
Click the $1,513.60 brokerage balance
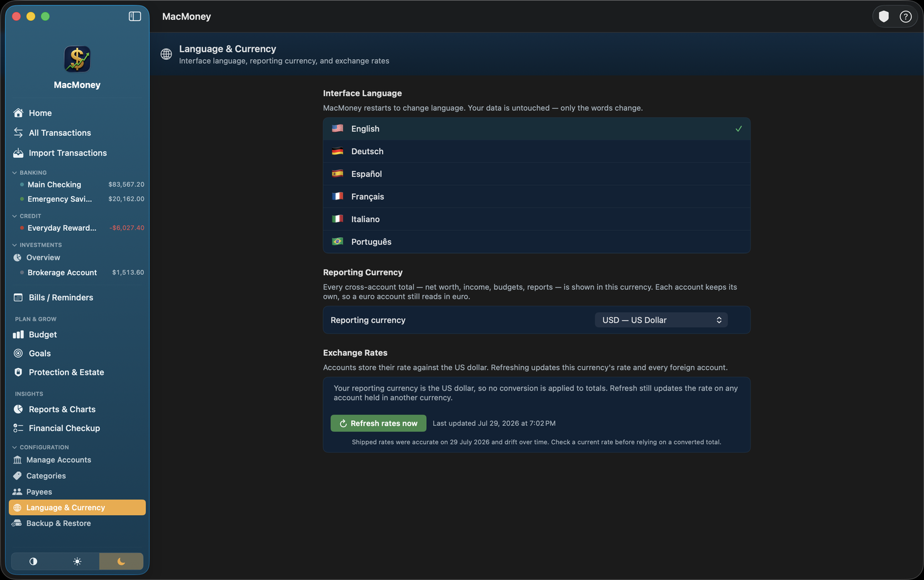click(x=128, y=272)
